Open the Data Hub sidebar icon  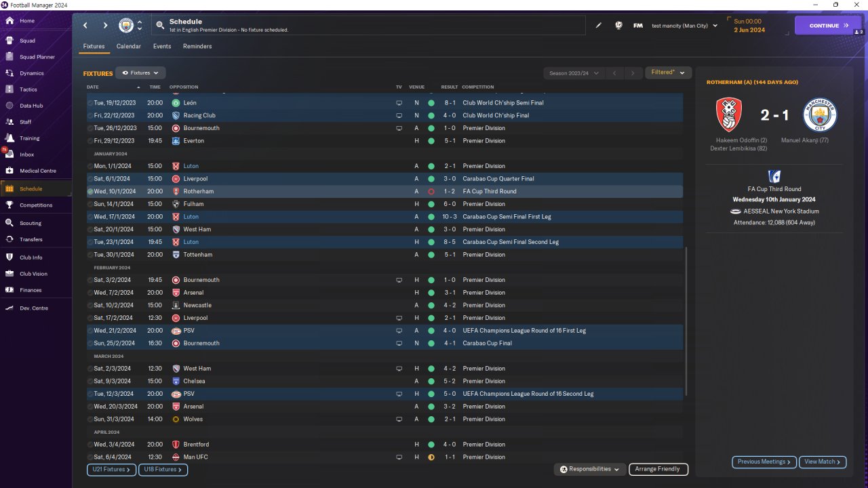[9, 106]
